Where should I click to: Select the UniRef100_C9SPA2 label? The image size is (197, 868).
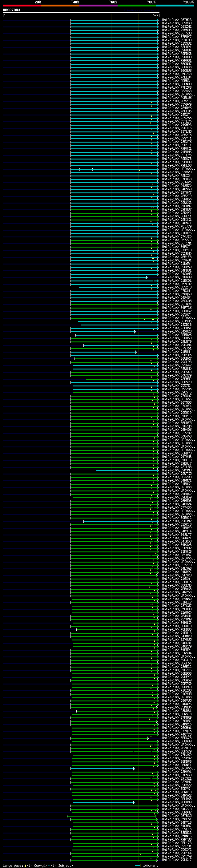tap(176, 758)
